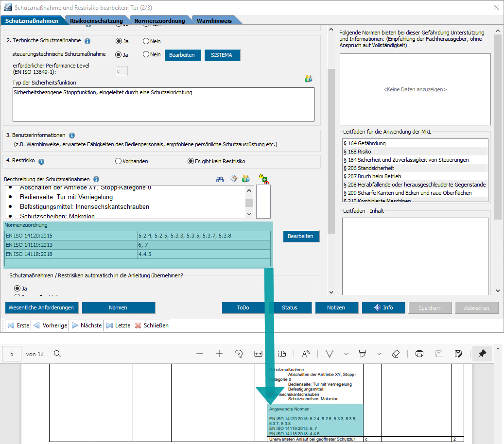This screenshot has height=444, width=504.
Task: Select Ja for automatic Anleitung transfer
Action: (17, 288)
